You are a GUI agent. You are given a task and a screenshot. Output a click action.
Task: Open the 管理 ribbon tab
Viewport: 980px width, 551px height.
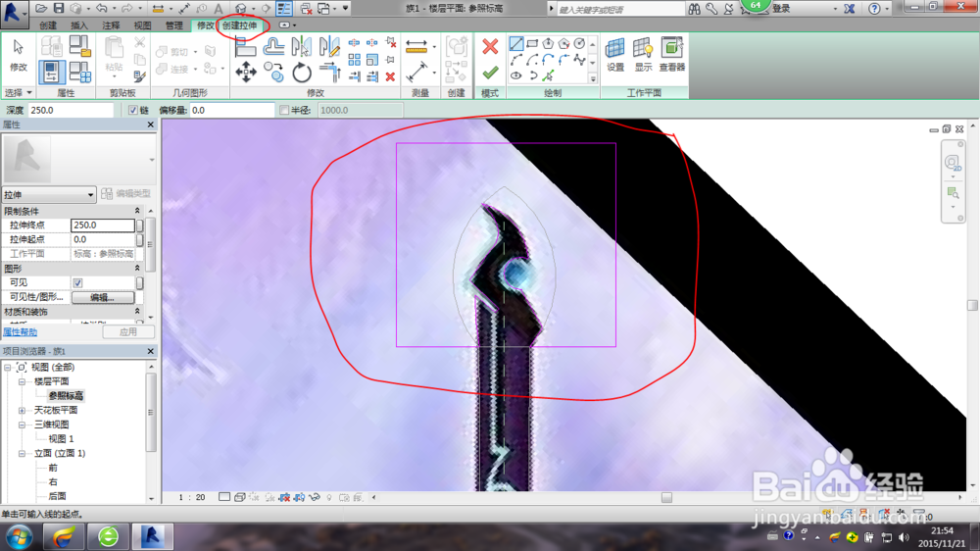click(173, 25)
